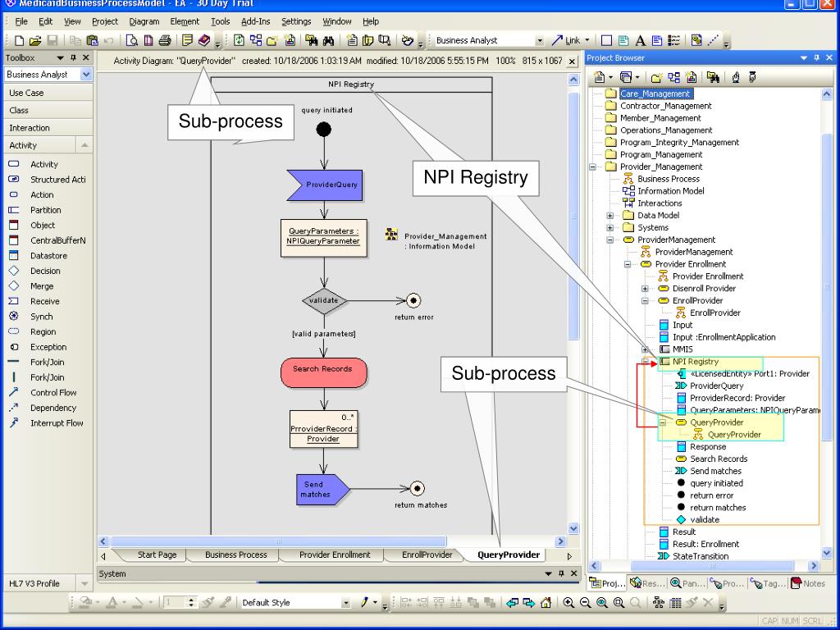Viewport: 840px width, 630px height.
Task: Open the Use Case toolbox group
Action: click(x=48, y=93)
